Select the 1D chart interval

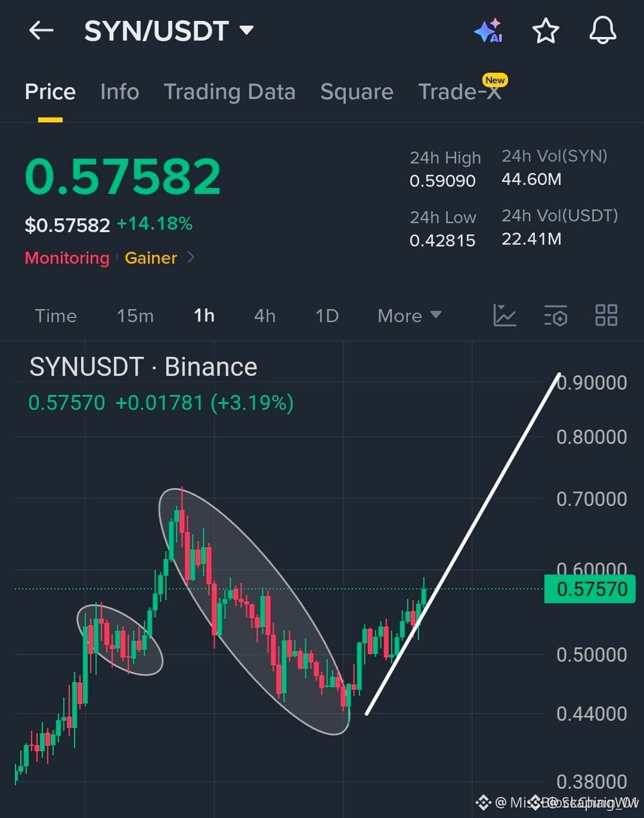click(x=327, y=316)
